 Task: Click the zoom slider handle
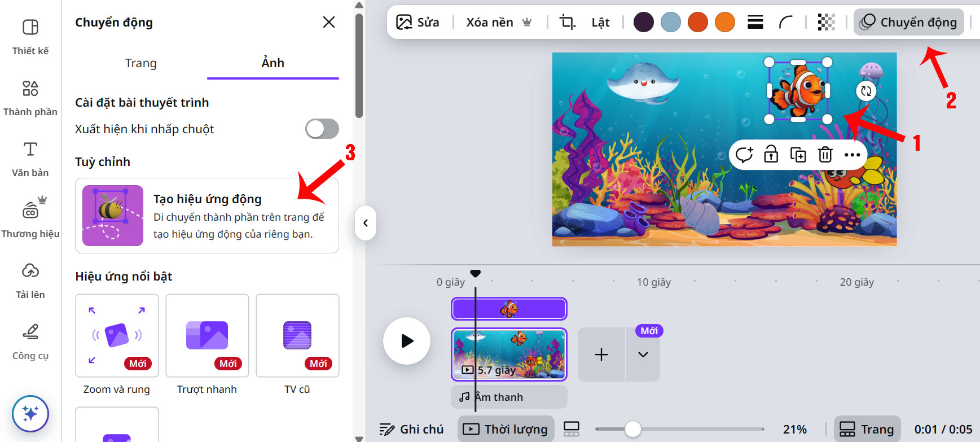tap(633, 429)
